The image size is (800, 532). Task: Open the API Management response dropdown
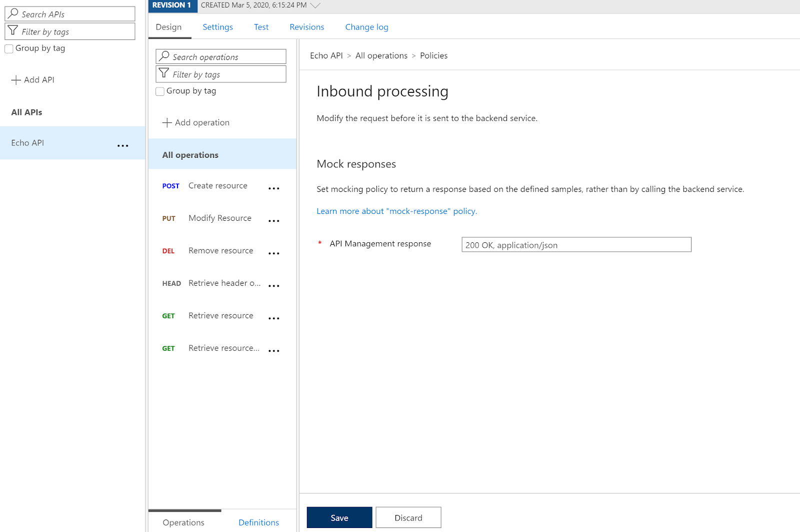point(576,245)
